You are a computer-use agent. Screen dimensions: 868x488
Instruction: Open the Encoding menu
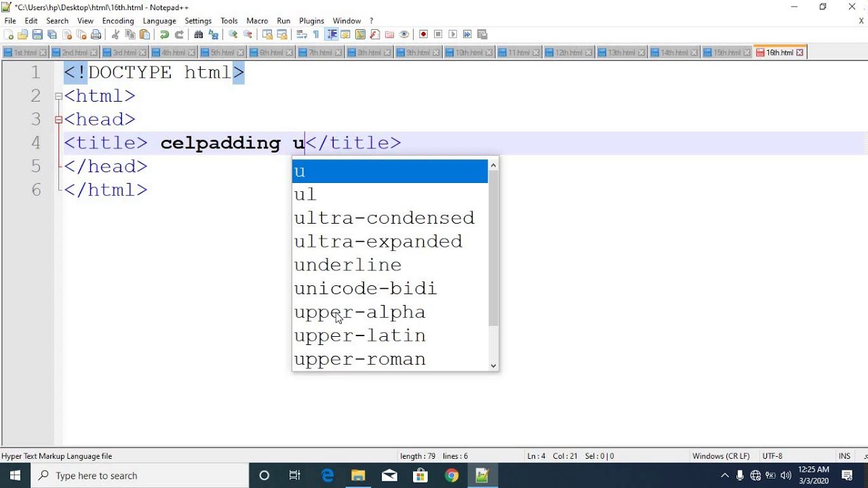[118, 21]
